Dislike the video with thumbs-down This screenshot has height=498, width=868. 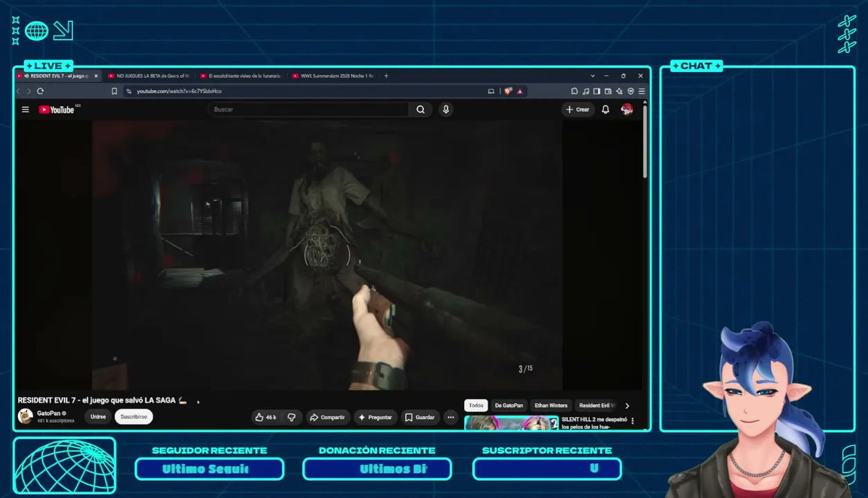click(x=291, y=417)
